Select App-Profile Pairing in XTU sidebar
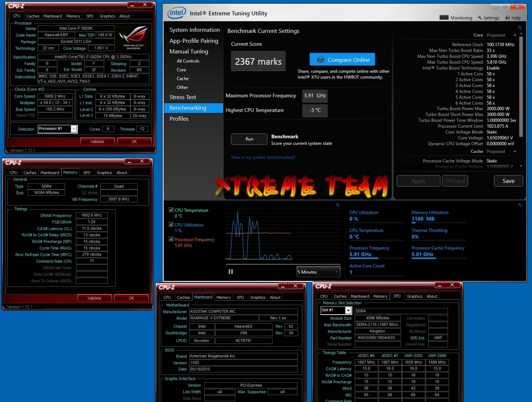532x402 pixels. [194, 41]
